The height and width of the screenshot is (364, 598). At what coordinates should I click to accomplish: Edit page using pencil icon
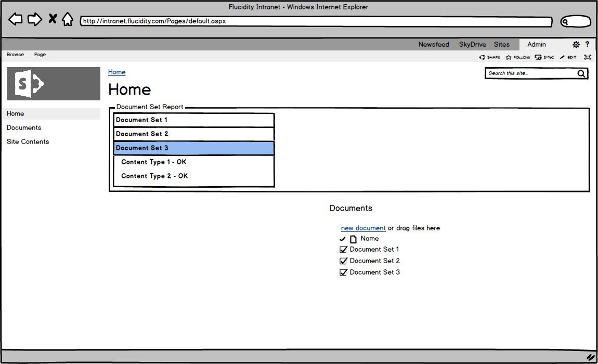(568, 57)
